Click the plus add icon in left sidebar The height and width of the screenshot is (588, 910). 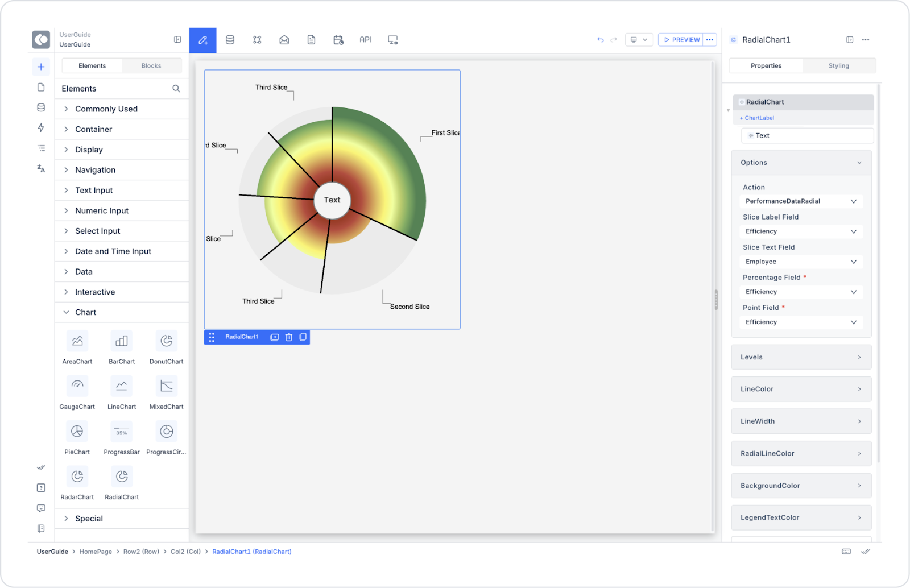point(41,67)
